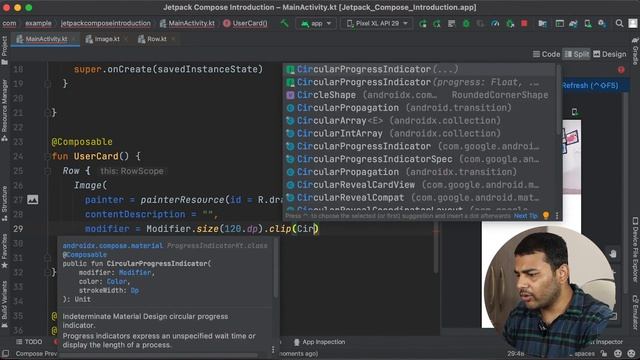Click the Make Project hammer icon
The width and height of the screenshot is (640, 360).
tap(284, 23)
